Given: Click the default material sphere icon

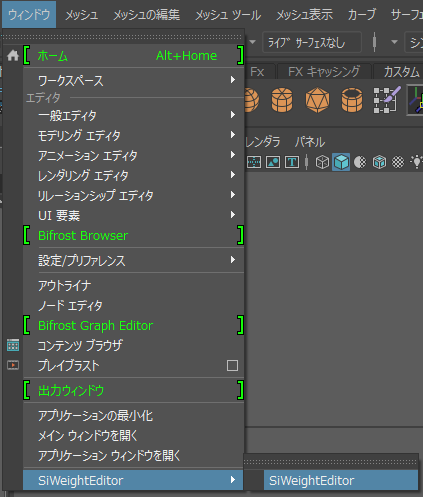Looking at the screenshot, I should (360, 162).
